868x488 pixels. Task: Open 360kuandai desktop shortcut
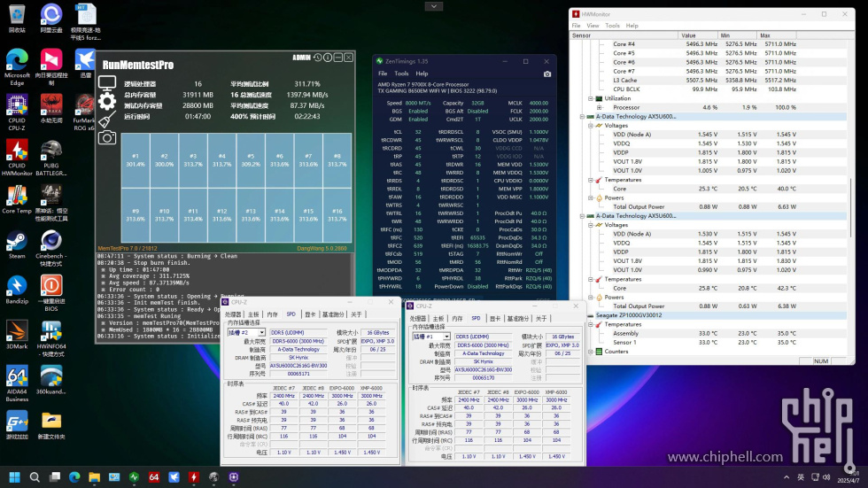(x=51, y=381)
